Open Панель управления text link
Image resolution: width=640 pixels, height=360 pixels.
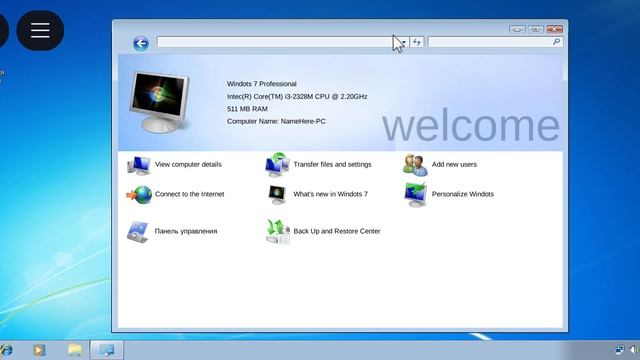click(186, 231)
